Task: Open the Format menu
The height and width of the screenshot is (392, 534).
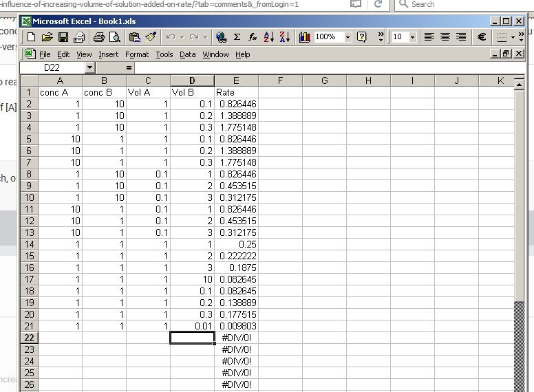Action: (137, 54)
